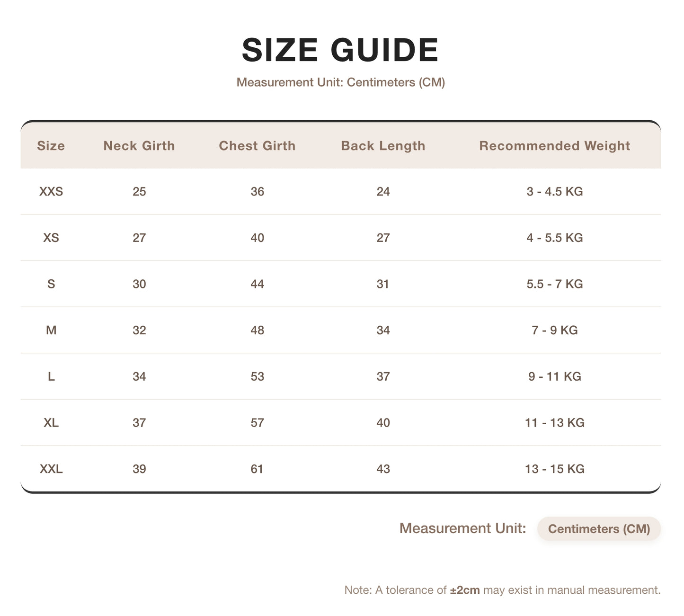Image resolution: width=684 pixels, height=616 pixels.
Task: Select the M size row label
Action: tap(51, 330)
